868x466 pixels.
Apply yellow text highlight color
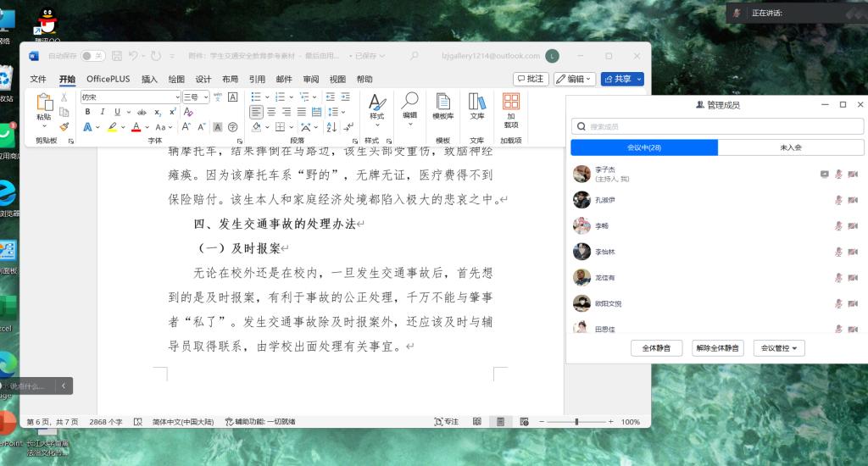point(112,127)
